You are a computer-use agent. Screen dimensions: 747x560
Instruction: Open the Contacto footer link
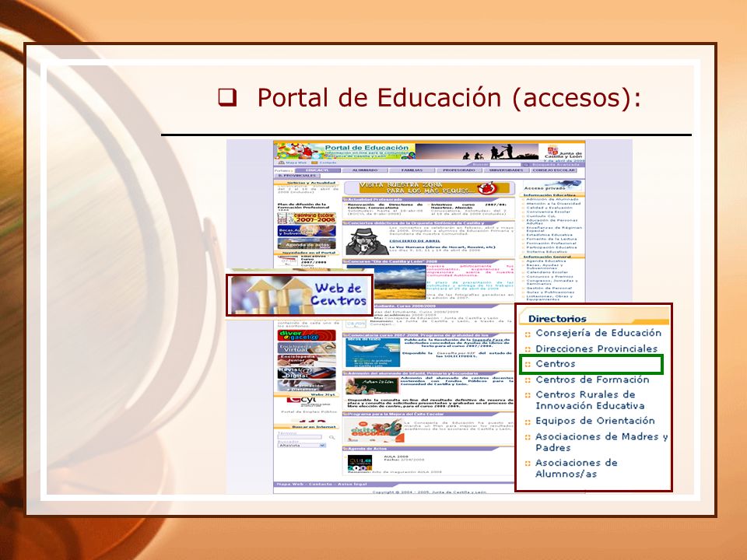tap(320, 485)
